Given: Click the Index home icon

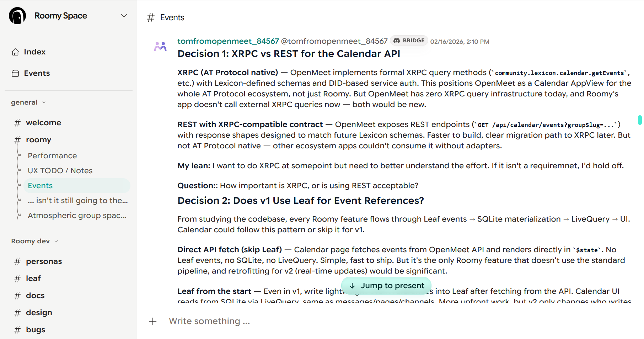Looking at the screenshot, I should 15,52.
